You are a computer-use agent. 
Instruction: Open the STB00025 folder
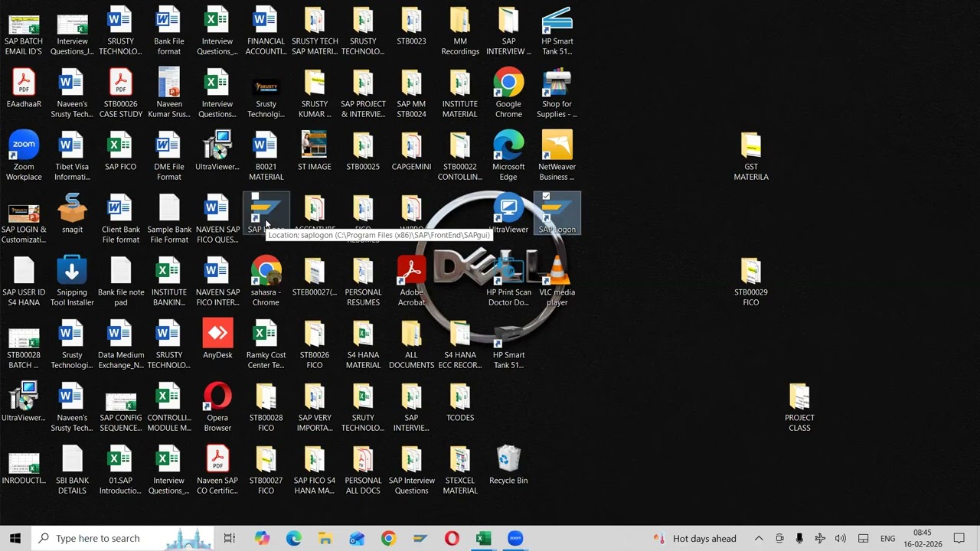(363, 152)
